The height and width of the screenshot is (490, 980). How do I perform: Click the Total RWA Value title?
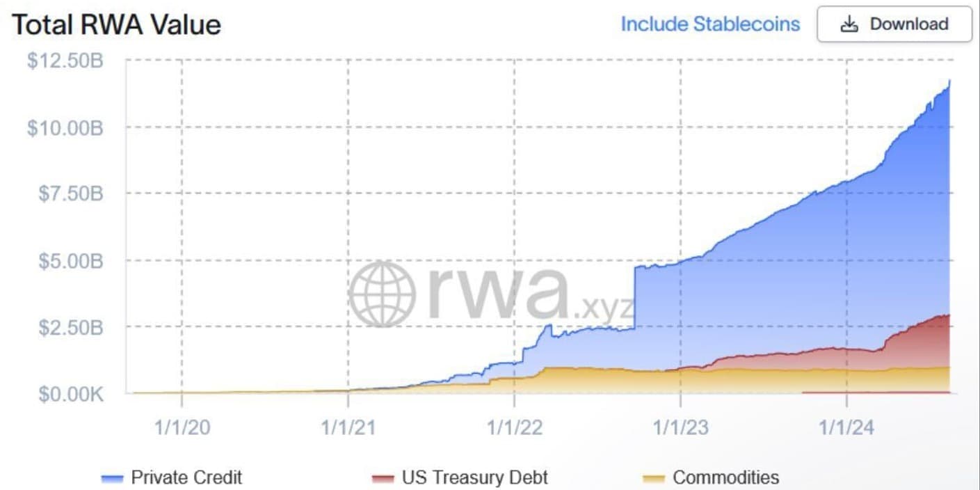click(x=117, y=25)
